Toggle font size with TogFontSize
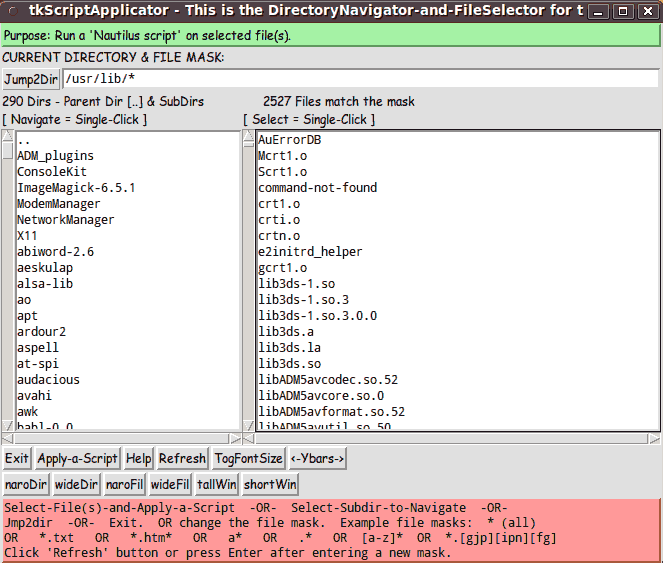Image resolution: width=663 pixels, height=563 pixels. [x=248, y=459]
